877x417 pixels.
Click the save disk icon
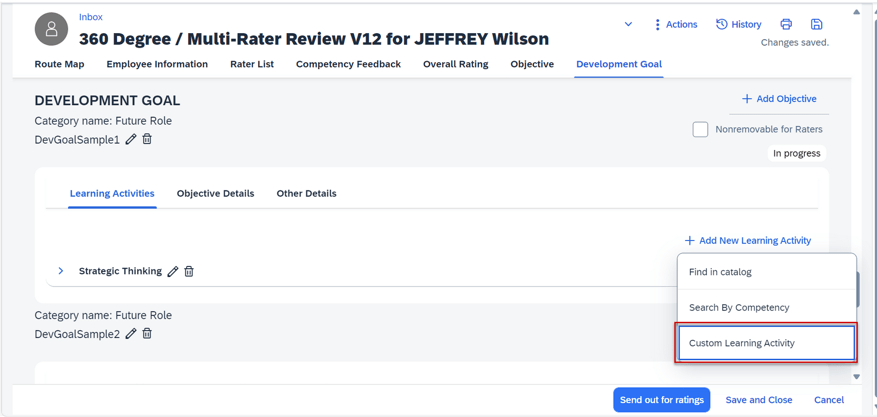point(816,24)
